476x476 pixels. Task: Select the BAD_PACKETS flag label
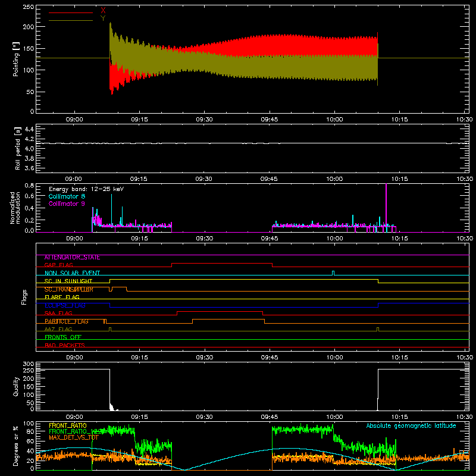(65, 346)
